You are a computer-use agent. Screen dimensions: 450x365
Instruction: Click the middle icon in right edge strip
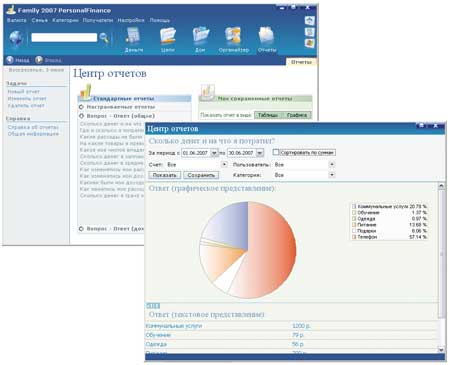point(310,32)
